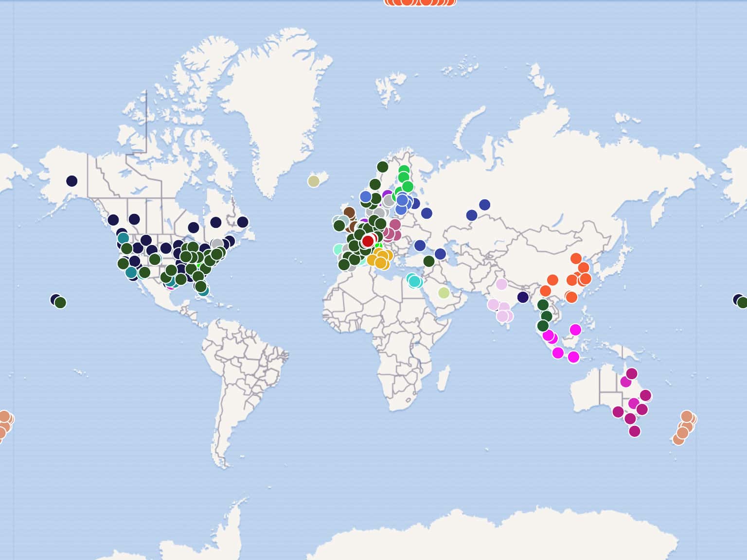Select the navy marker near Bangladesh
Screen dimensions: 747x560
coord(523,297)
